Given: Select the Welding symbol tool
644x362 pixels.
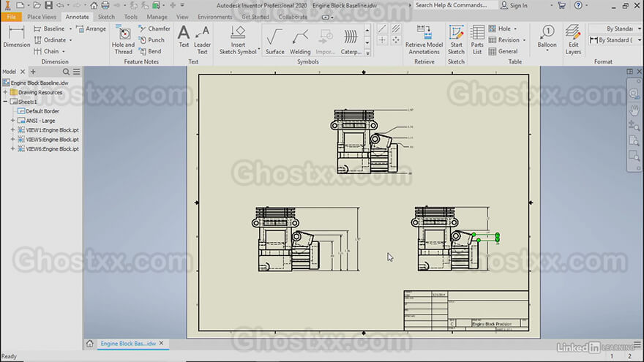Looking at the screenshot, I should coord(300,40).
